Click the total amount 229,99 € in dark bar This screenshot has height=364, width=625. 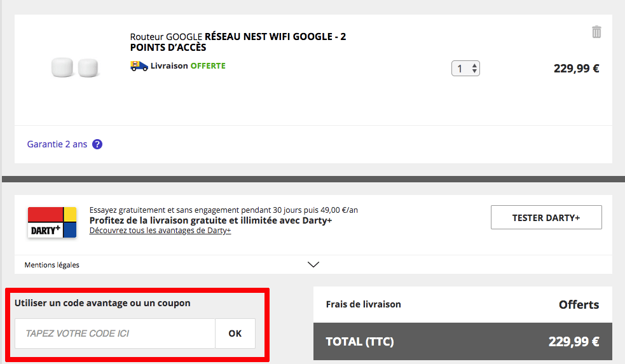pyautogui.click(x=574, y=342)
